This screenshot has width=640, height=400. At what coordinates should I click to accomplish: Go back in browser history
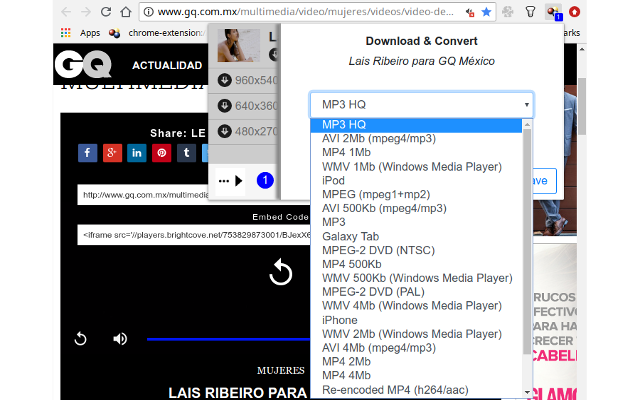click(66, 12)
